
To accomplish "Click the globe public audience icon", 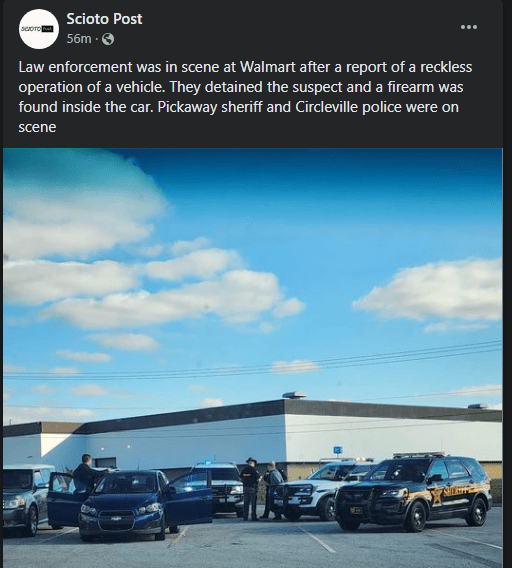I will click(108, 39).
